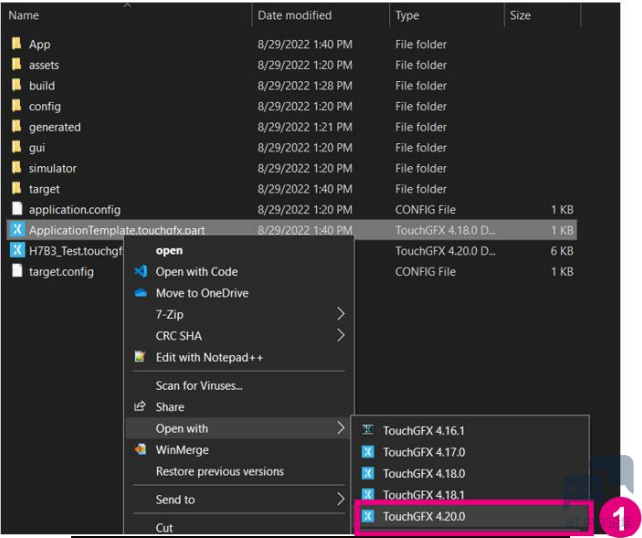Select the simulator folder name

point(52,168)
